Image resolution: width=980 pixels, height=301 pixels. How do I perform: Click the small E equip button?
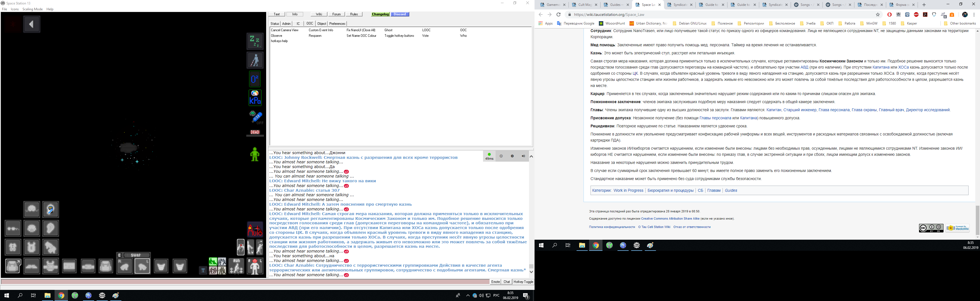[x=119, y=255]
